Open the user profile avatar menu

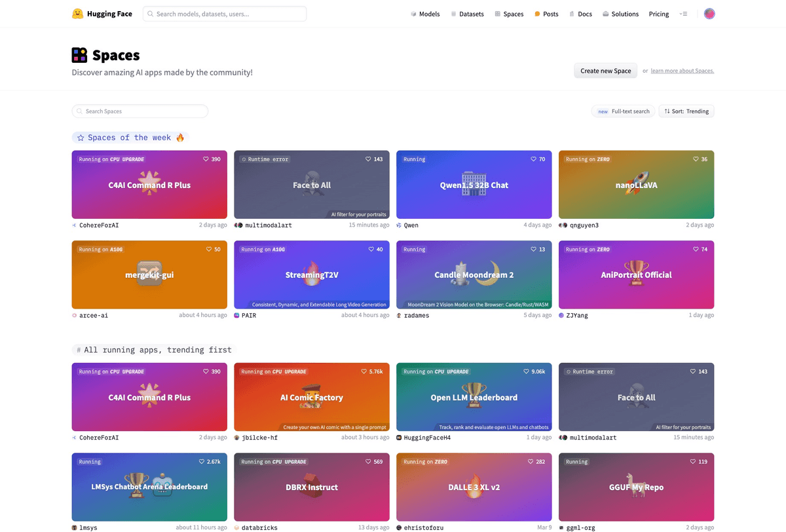coord(709,14)
